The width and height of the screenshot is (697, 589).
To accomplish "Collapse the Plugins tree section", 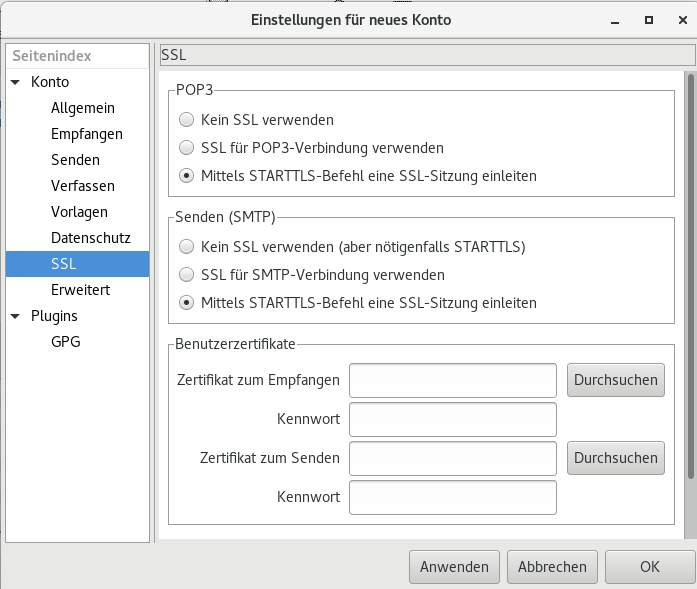I will point(16,316).
